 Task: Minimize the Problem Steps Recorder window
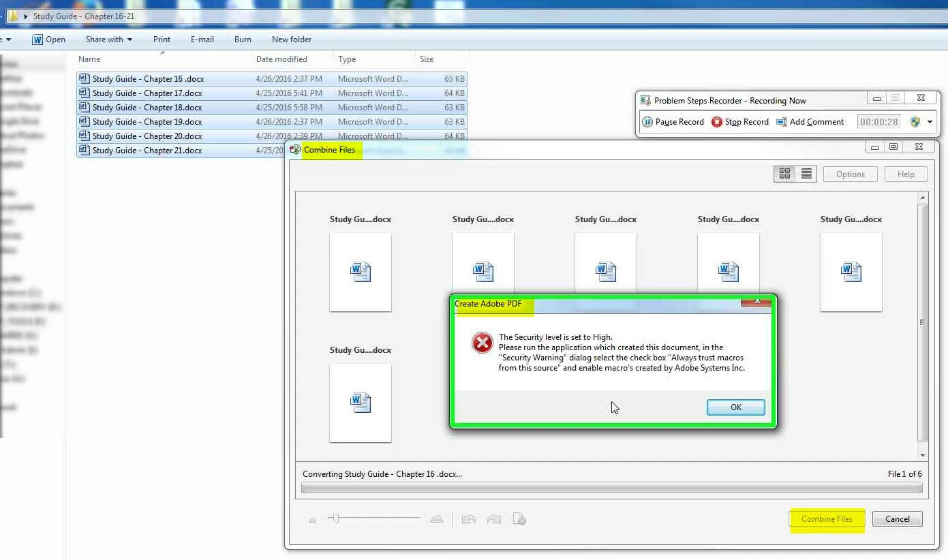coord(877,99)
